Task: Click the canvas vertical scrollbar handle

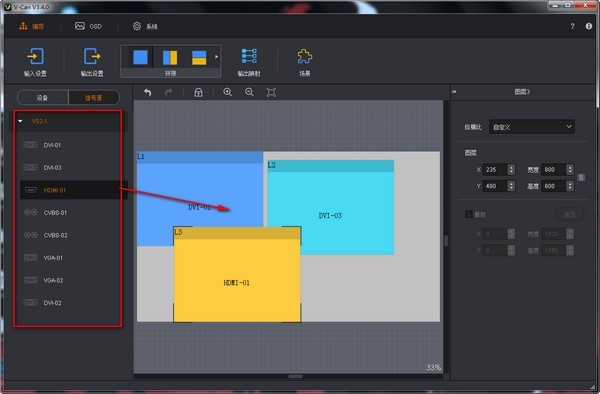Action: pos(446,241)
